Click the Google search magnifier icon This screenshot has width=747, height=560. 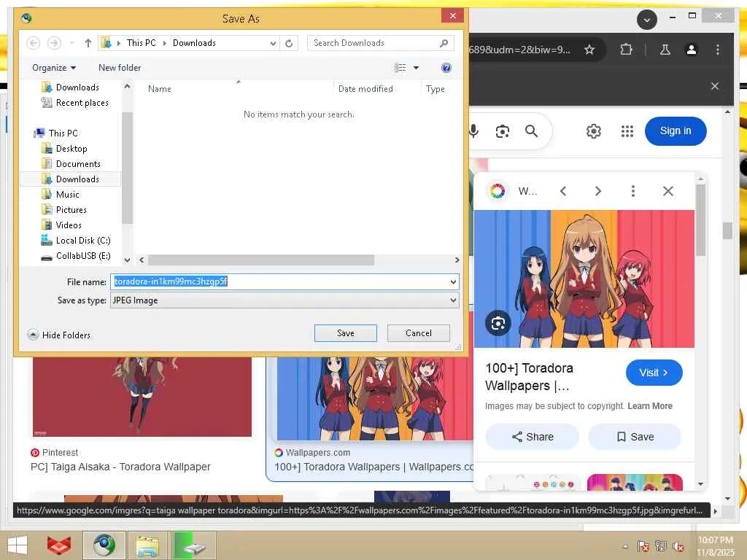tap(531, 131)
